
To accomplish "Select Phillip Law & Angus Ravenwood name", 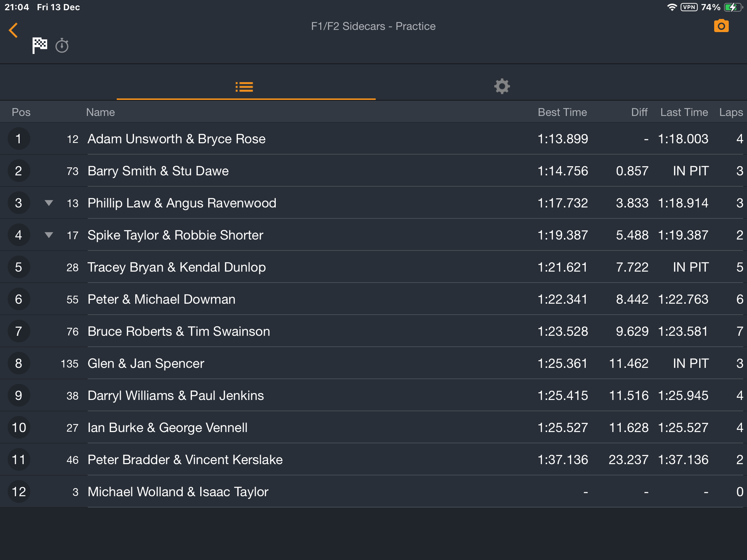I will coord(182,203).
